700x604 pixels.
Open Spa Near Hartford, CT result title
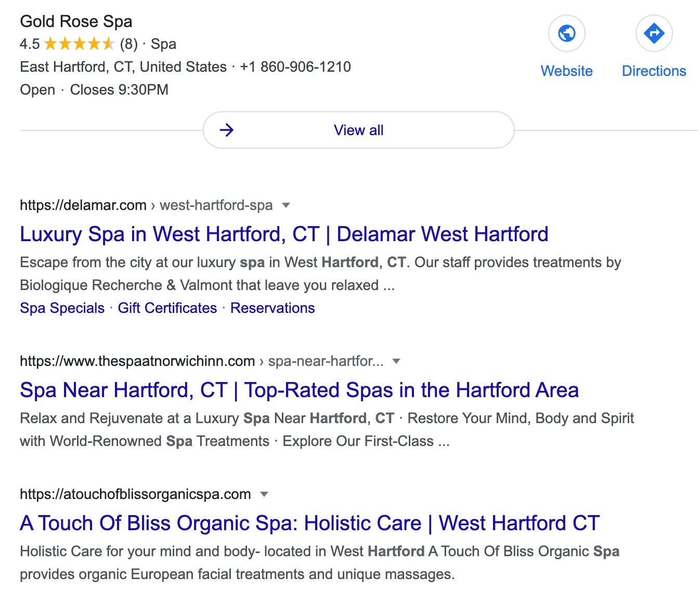point(299,390)
